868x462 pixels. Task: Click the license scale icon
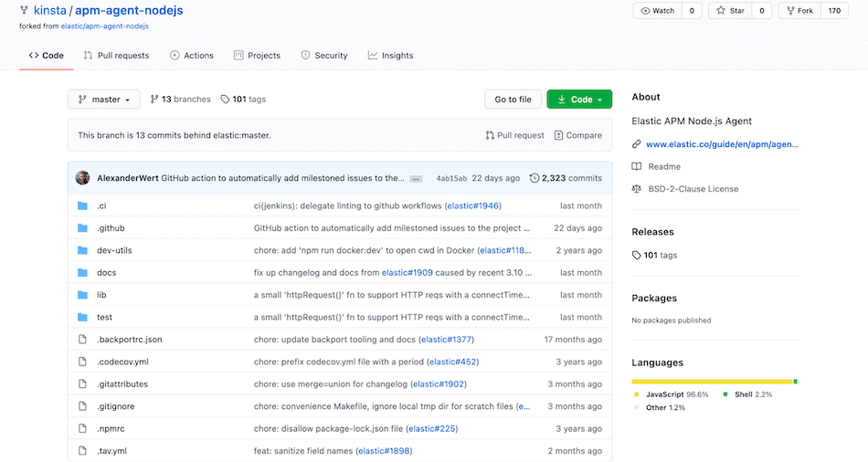tap(637, 189)
